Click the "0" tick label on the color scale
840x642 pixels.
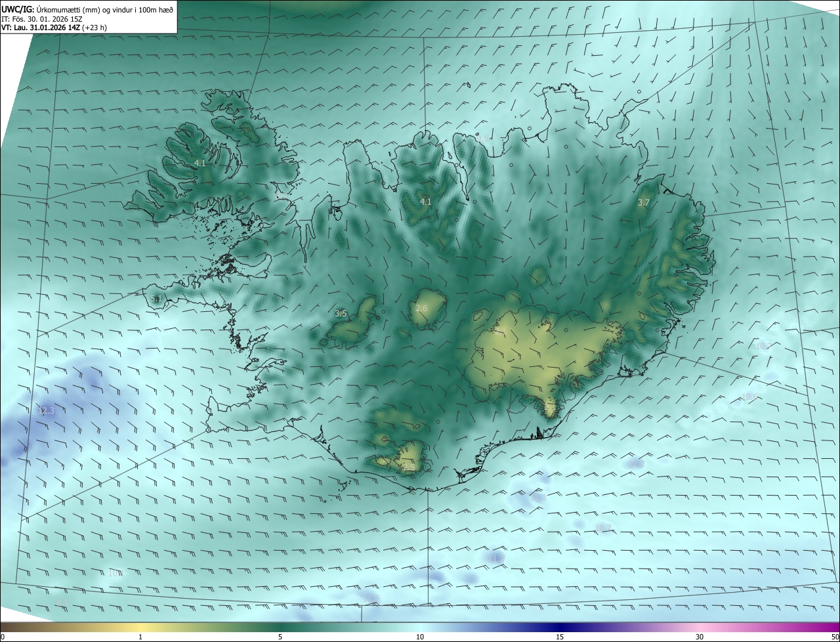click(x=3, y=637)
